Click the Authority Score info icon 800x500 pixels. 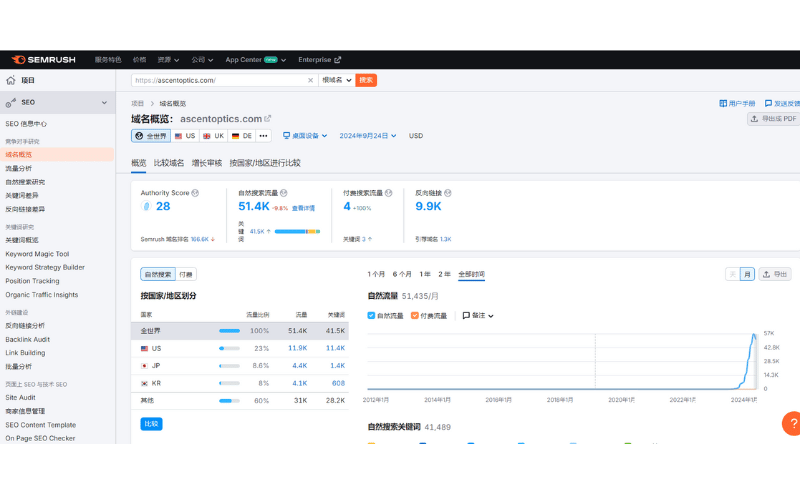tap(195, 193)
